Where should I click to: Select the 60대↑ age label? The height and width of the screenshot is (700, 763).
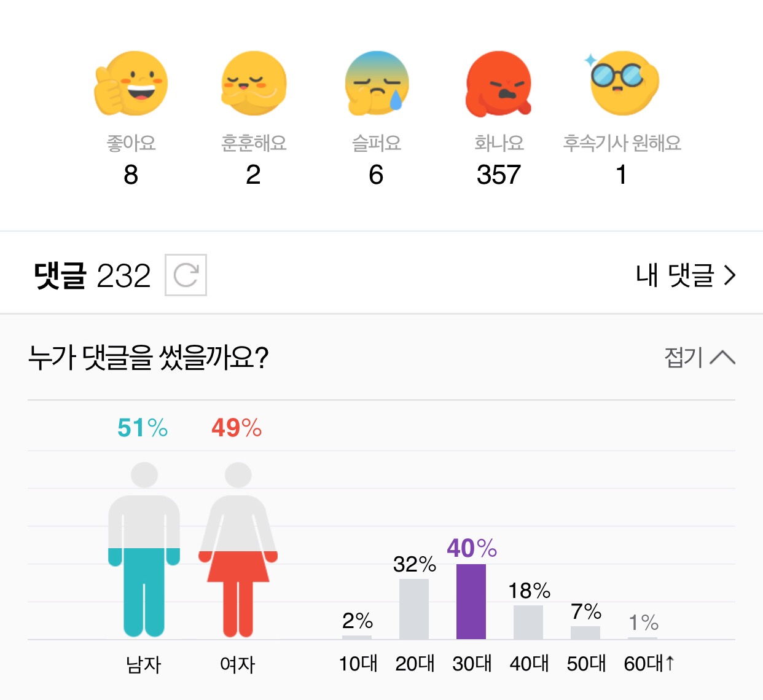[x=649, y=664]
